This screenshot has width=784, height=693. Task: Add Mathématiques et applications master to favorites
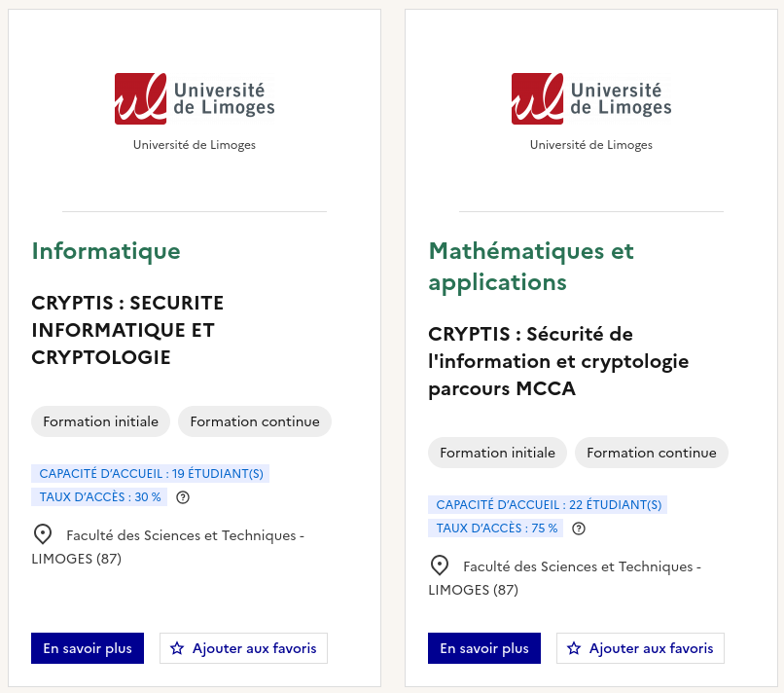click(640, 648)
